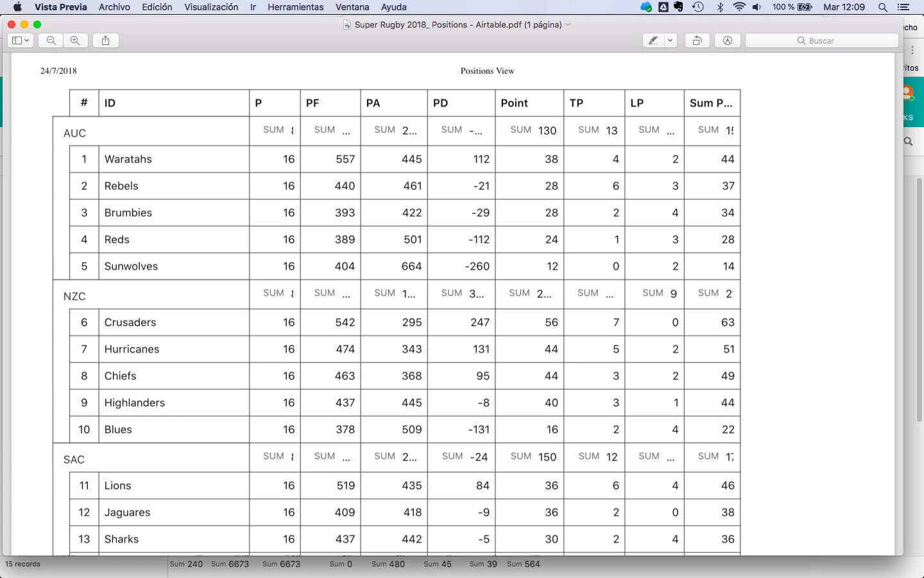Click the Hurricanes team name cell
Viewport: 924px width, 578px height.
(x=174, y=349)
